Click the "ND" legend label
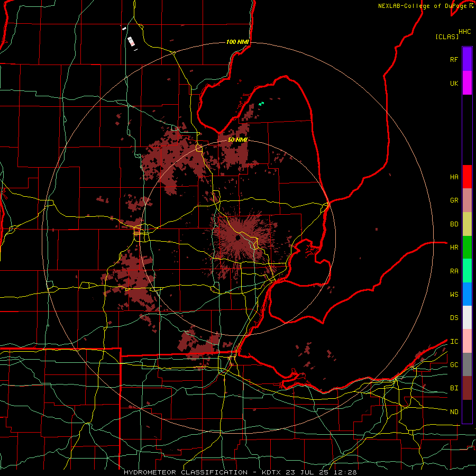The width and height of the screenshot is (476, 476). 454,412
